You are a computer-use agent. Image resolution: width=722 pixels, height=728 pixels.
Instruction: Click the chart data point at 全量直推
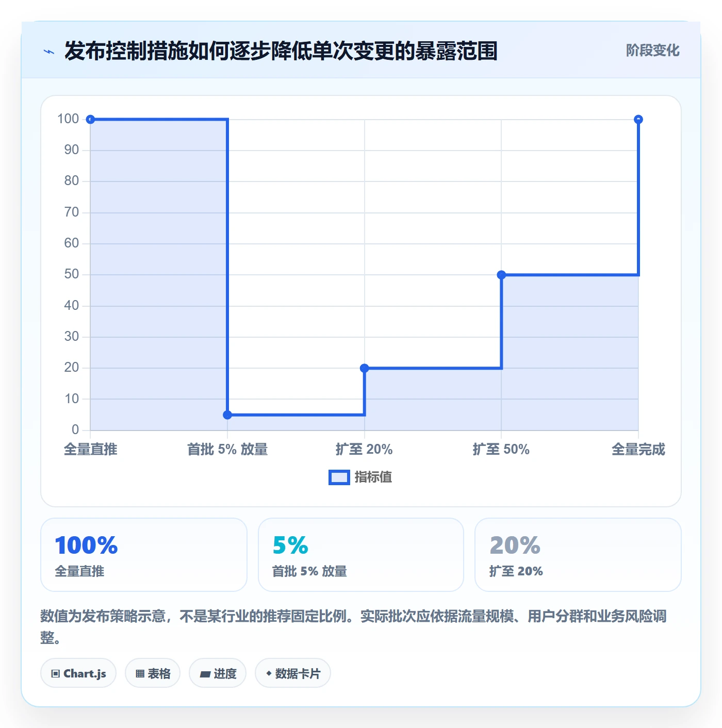[x=90, y=120]
